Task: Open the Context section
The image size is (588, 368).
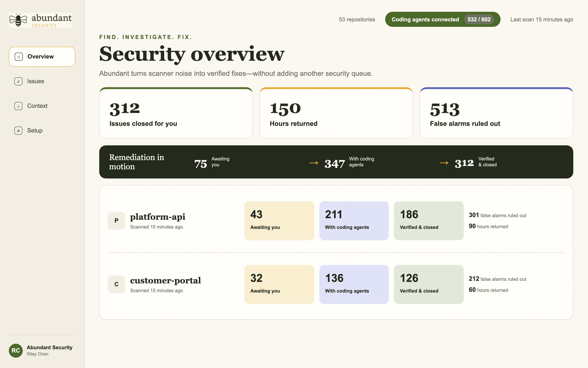Action: (42, 106)
